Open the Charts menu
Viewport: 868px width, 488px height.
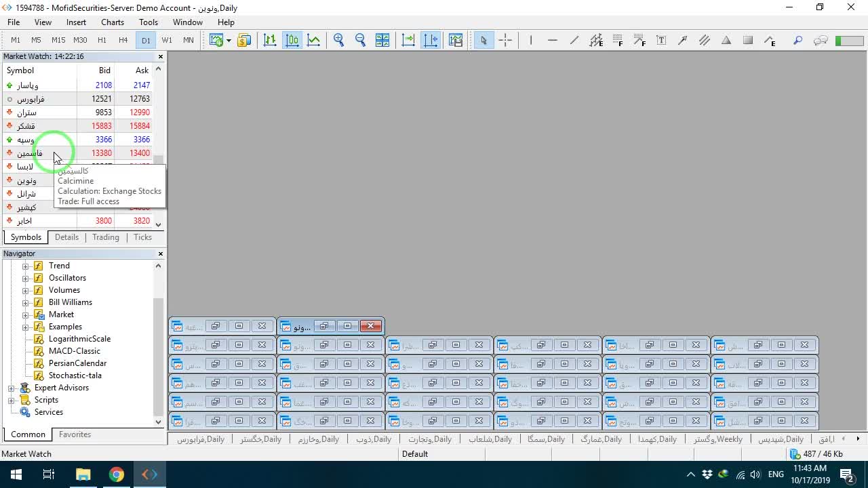point(113,22)
